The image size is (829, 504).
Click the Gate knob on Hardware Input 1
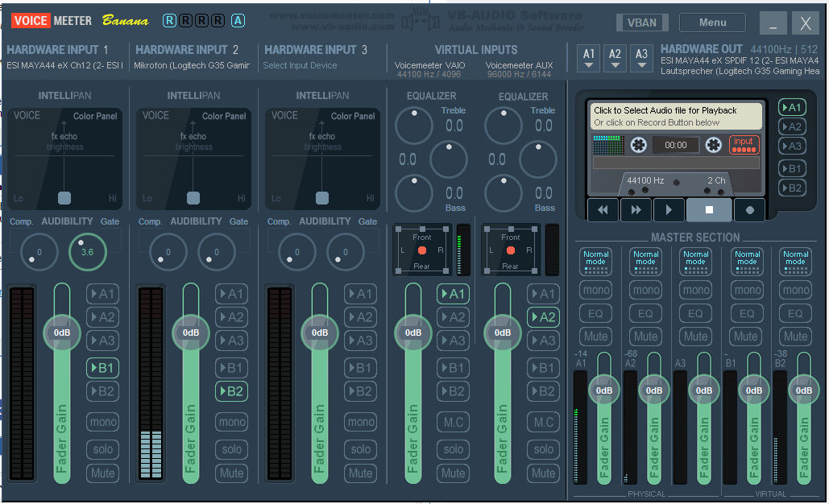pyautogui.click(x=88, y=252)
